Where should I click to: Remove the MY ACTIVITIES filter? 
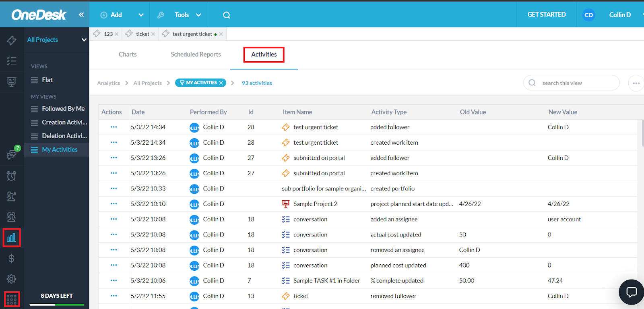221,83
